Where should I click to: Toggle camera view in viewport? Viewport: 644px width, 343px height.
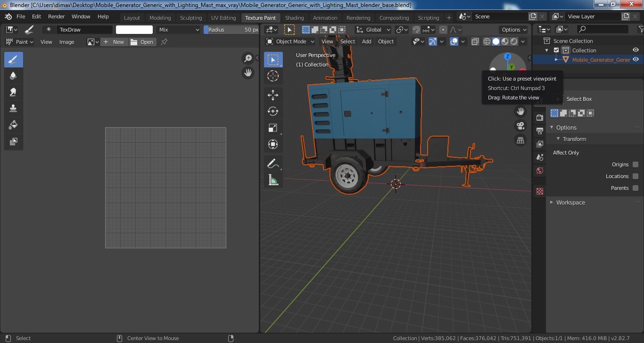tap(520, 126)
